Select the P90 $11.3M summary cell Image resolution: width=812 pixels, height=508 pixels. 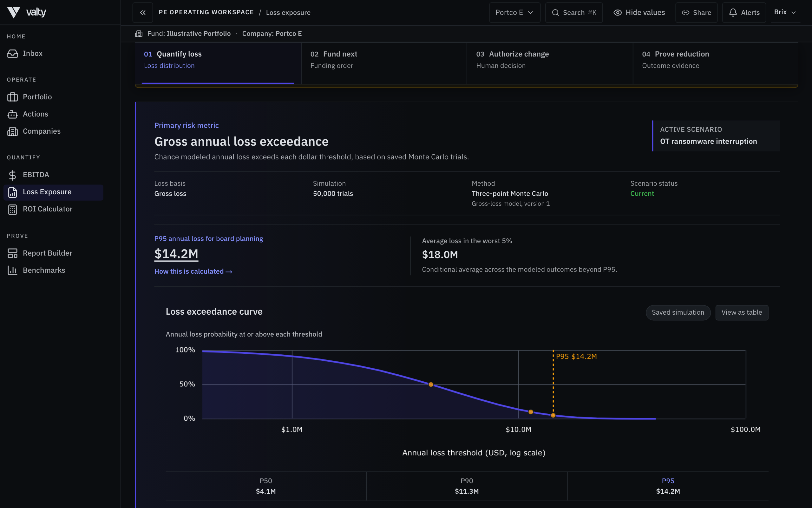(467, 486)
